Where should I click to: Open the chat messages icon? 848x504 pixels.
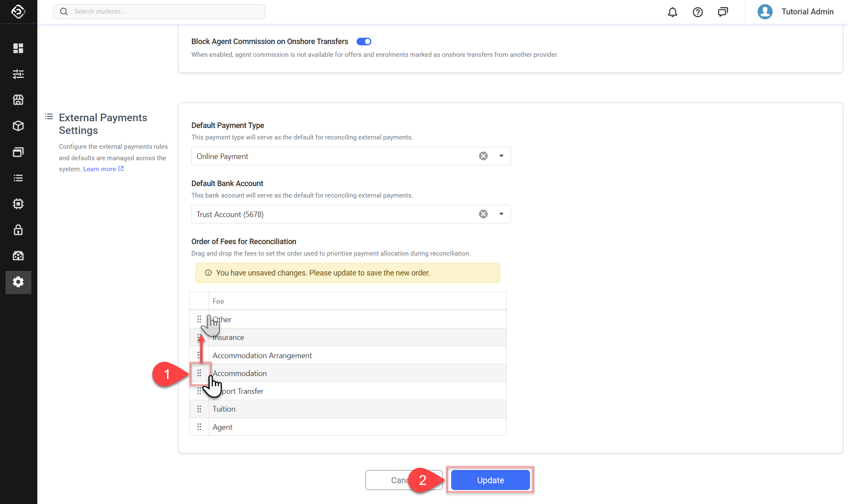click(x=723, y=12)
